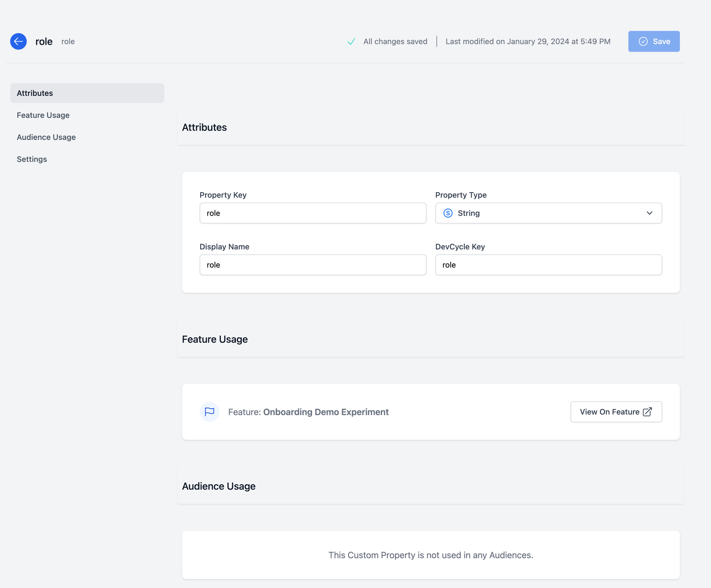711x588 pixels.
Task: Click the green checkmark saved icon
Action: click(351, 42)
